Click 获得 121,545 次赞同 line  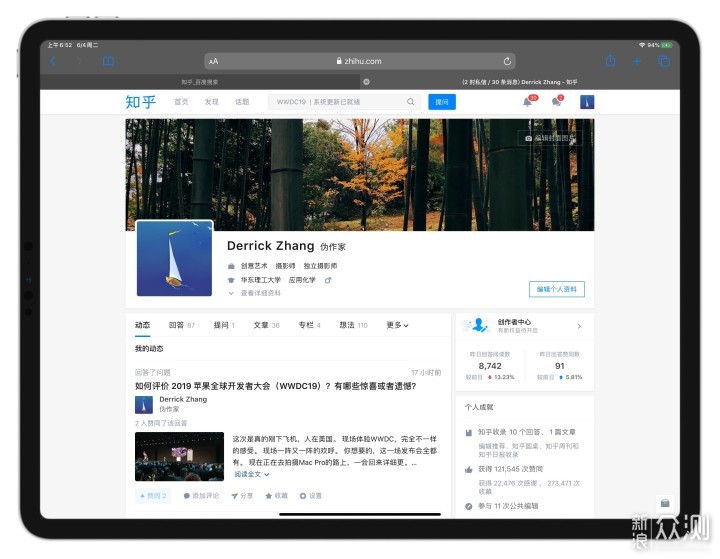pyautogui.click(x=511, y=469)
